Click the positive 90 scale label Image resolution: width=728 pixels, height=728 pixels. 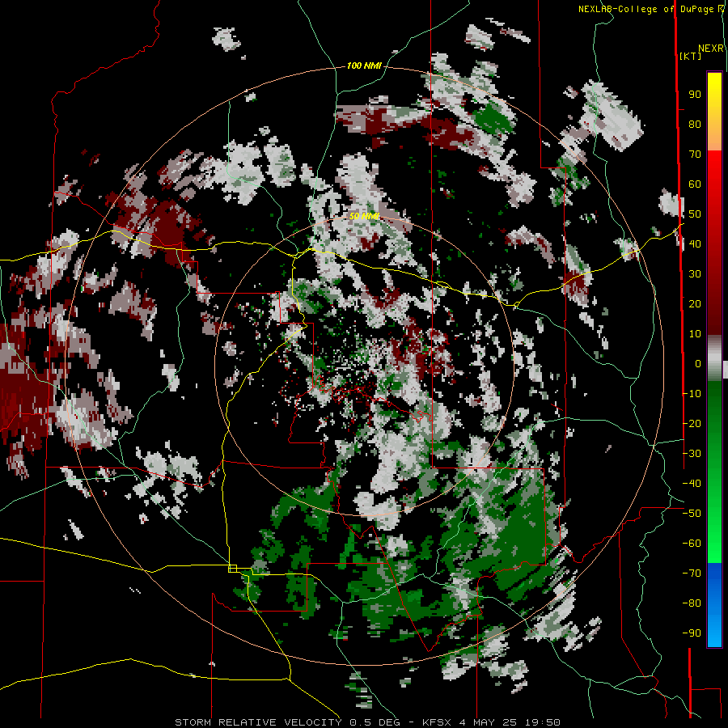click(x=695, y=95)
